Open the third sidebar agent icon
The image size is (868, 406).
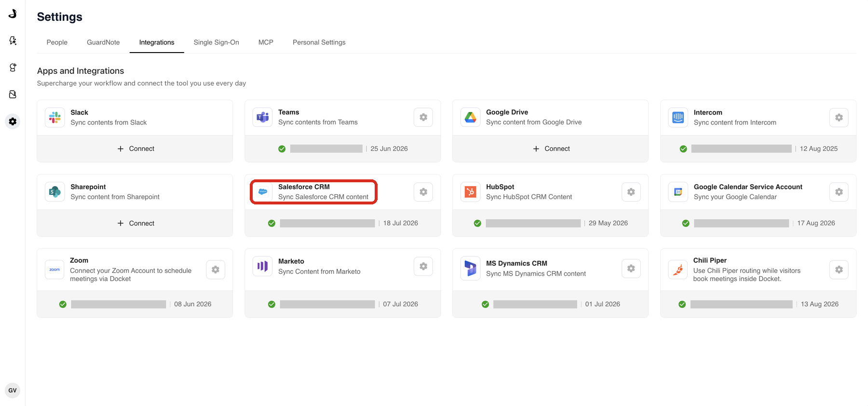coord(13,68)
